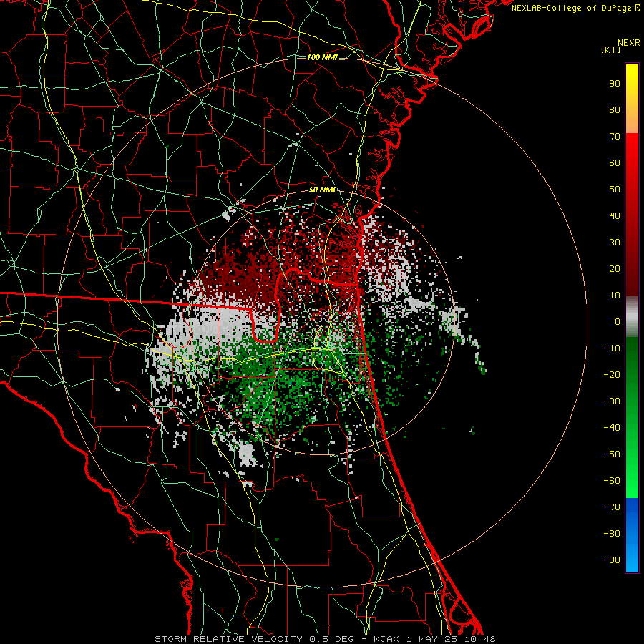Click the -10 value on velocity scale
Screen dimensions: 644x644
(612, 348)
